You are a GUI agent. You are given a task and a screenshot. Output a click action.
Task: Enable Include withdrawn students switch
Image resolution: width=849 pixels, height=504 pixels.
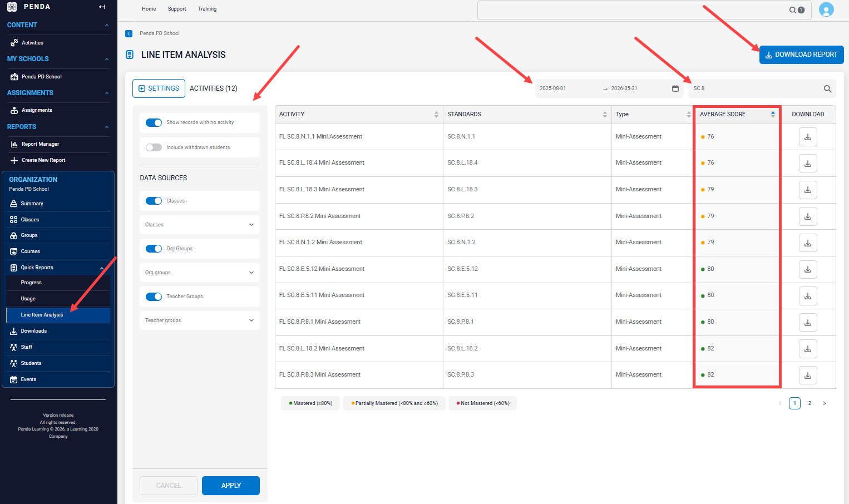tap(154, 147)
